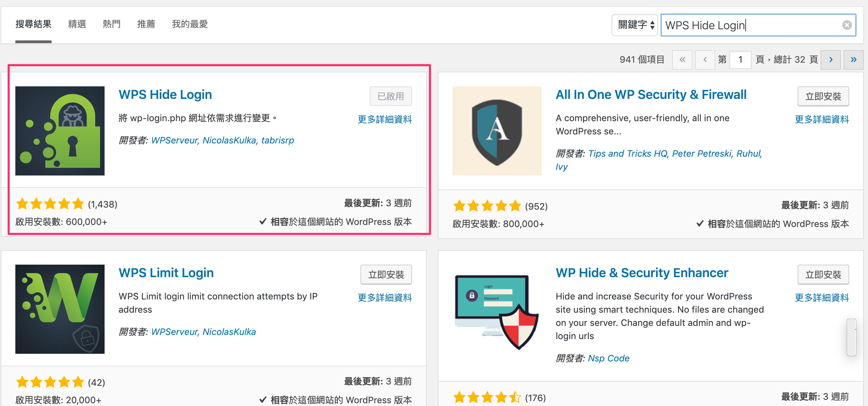Jump to the first page (disabled double arrow)
868x406 pixels.
682,60
